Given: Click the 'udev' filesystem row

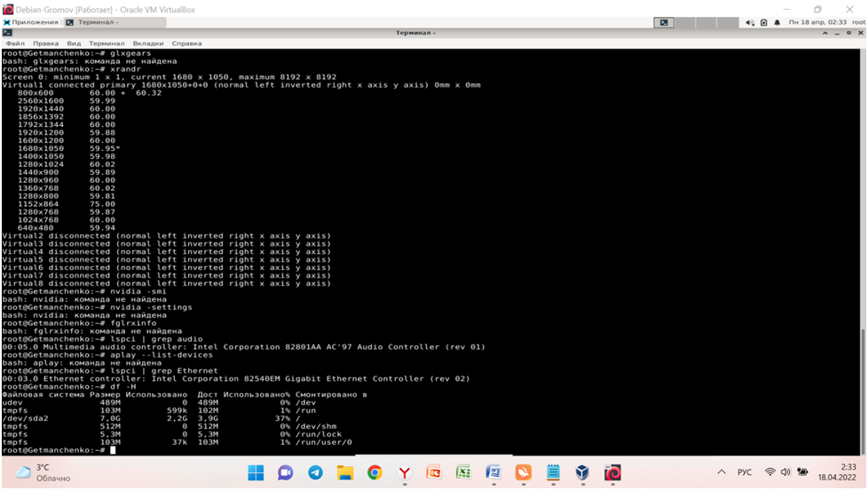Looking at the screenshot, I should pos(159,402).
